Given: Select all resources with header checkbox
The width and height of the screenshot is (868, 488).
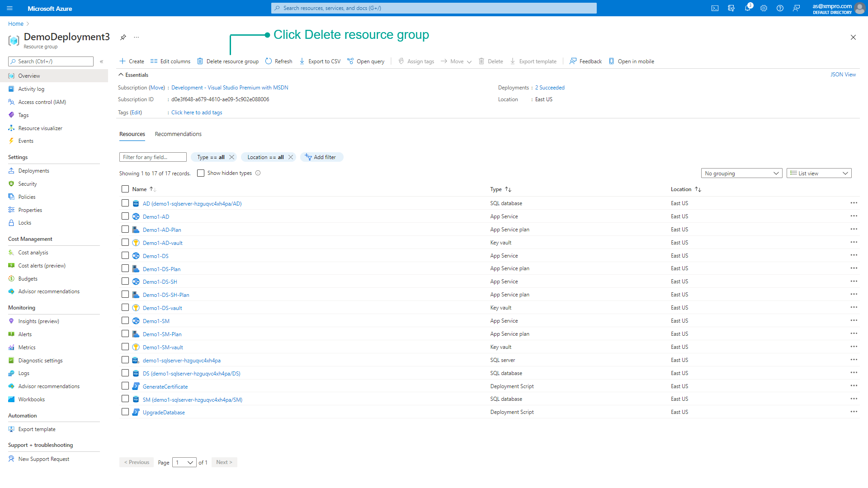Looking at the screenshot, I should [125, 189].
